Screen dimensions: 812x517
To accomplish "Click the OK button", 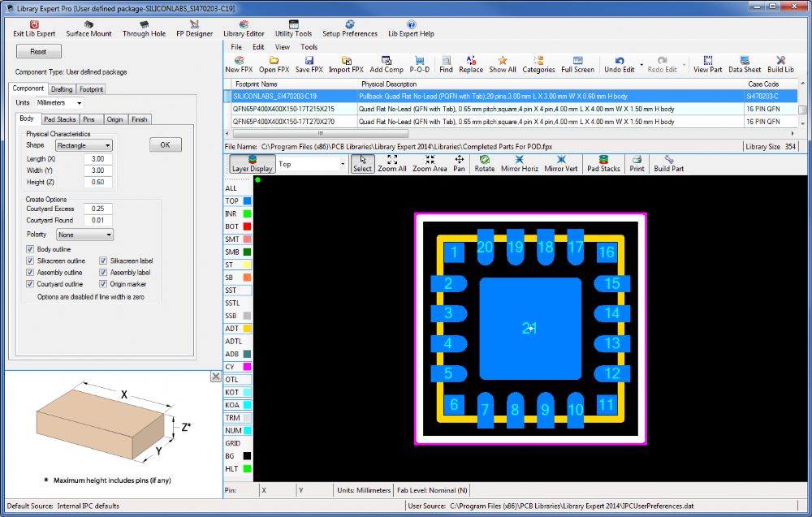I will click(165, 145).
